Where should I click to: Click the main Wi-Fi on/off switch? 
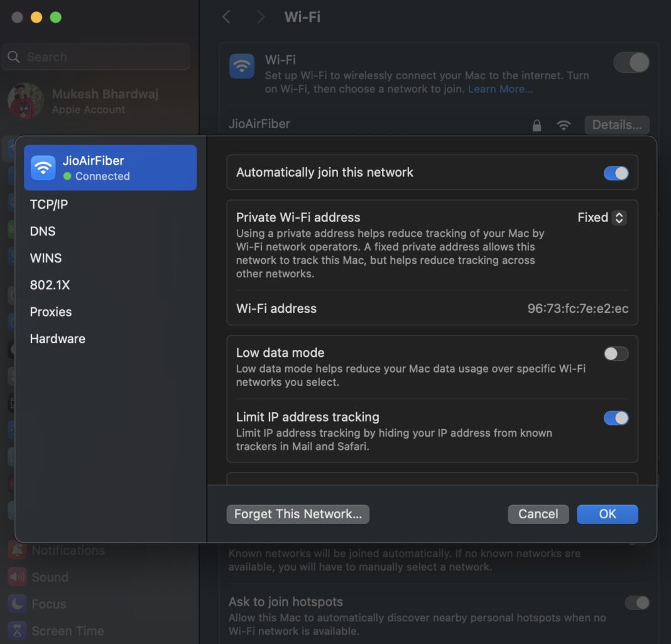point(631,63)
